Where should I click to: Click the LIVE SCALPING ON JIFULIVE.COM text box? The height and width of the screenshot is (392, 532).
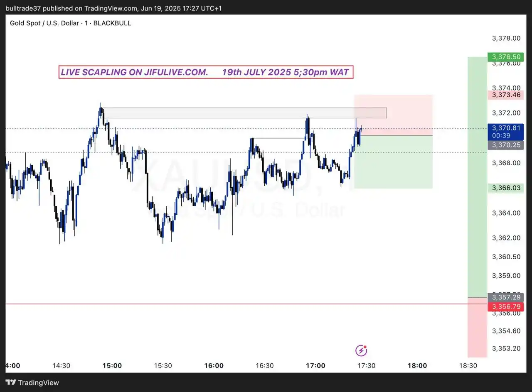(x=206, y=72)
